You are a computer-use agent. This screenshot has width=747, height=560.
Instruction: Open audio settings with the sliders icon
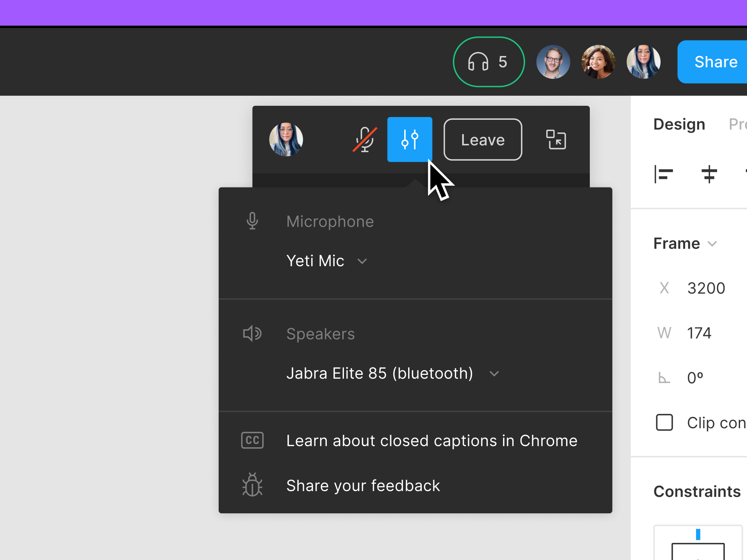[x=409, y=139]
